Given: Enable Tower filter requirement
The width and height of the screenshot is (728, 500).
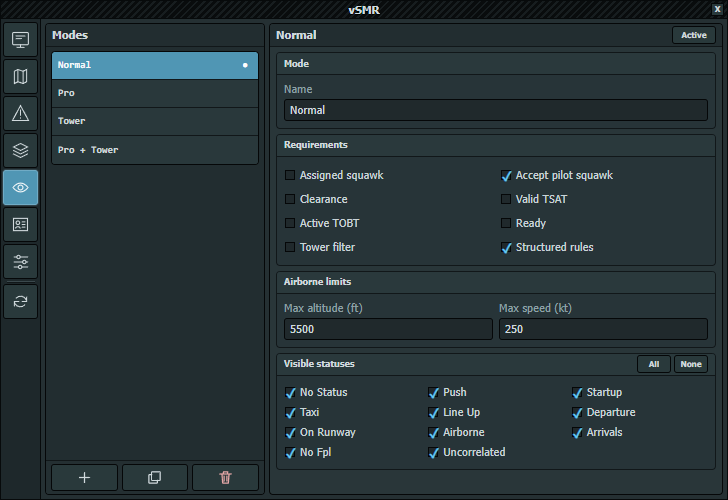Looking at the screenshot, I should tap(290, 247).
